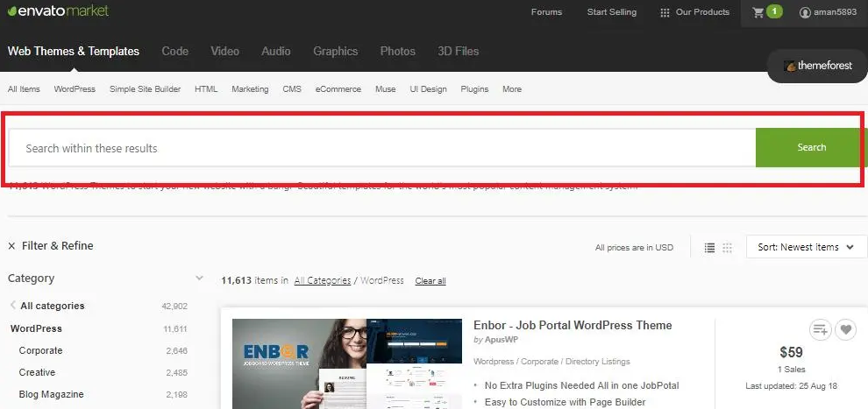Viewport: 868px width, 409px height.
Task: Add Enbor theme to collection
Action: (x=821, y=330)
